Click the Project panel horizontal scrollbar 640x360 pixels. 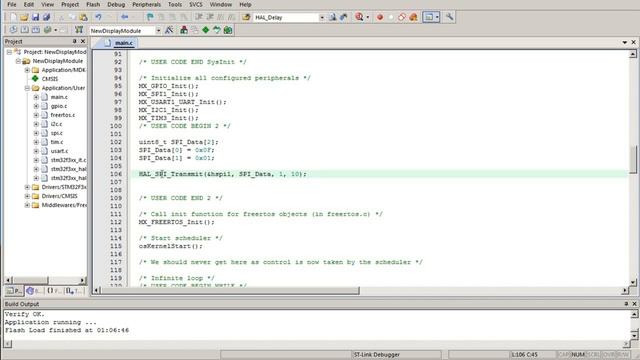(45, 280)
